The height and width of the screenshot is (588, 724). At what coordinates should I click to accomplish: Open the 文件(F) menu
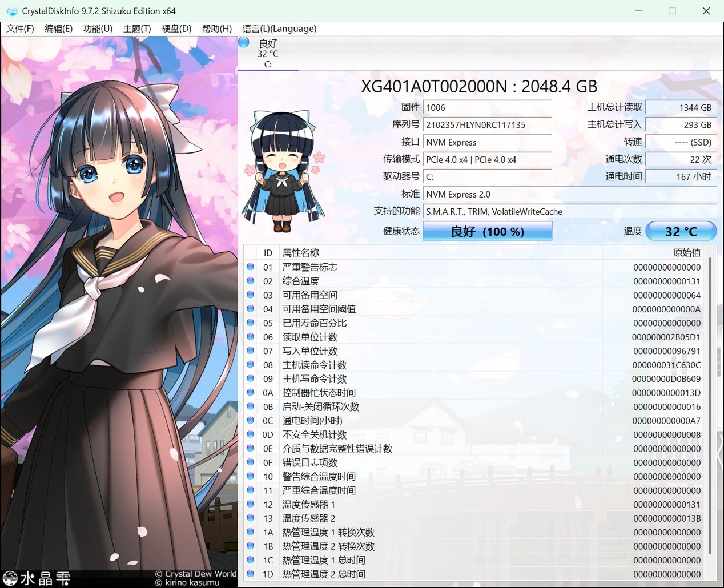(x=20, y=29)
